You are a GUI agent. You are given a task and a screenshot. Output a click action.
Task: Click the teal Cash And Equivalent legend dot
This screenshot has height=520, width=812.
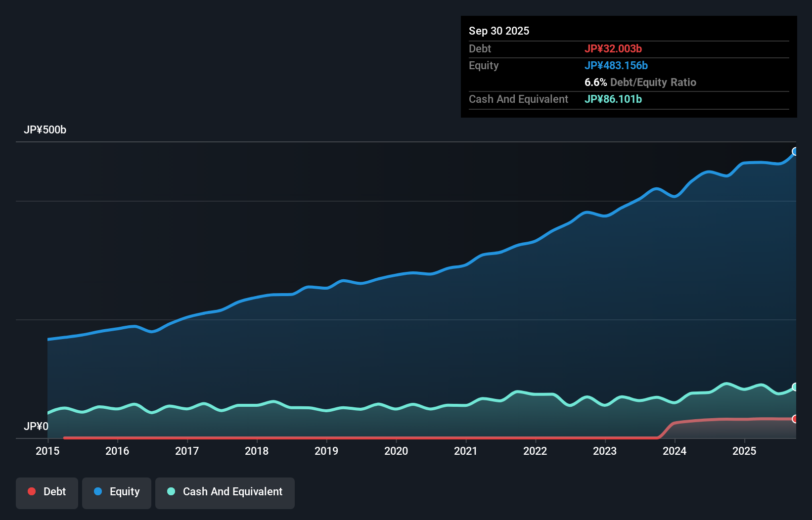pyautogui.click(x=171, y=491)
